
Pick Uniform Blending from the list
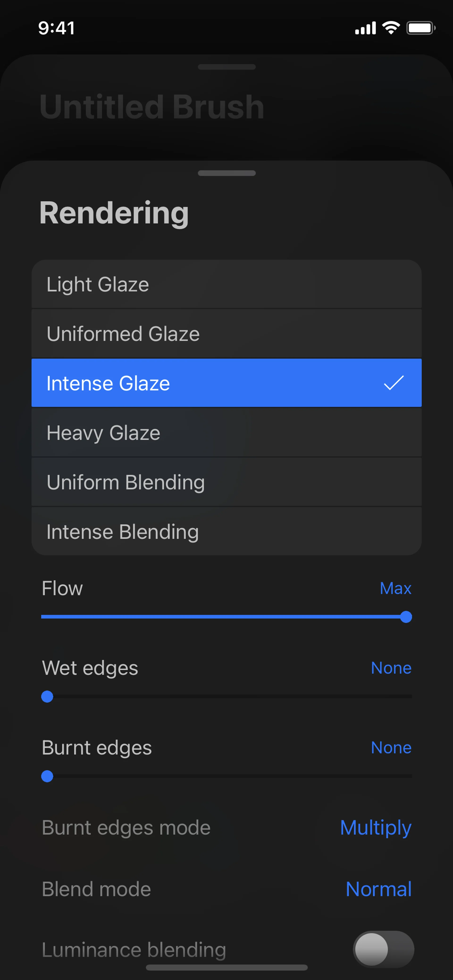tap(226, 482)
